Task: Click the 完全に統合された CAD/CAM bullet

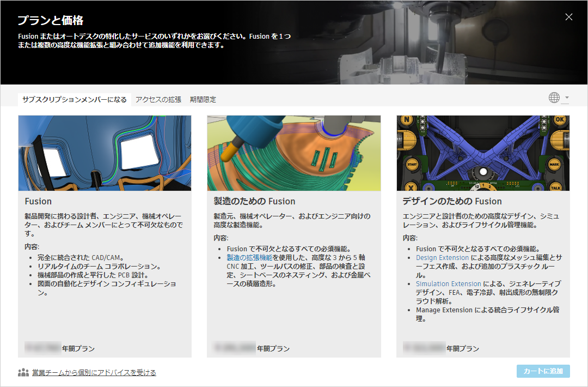Action: tap(81, 257)
